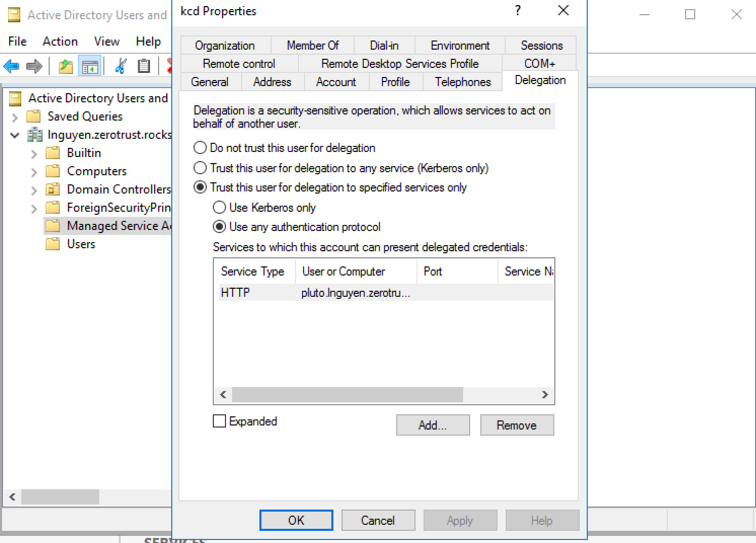Select 'Do not trust this user for delegation'

click(x=200, y=147)
